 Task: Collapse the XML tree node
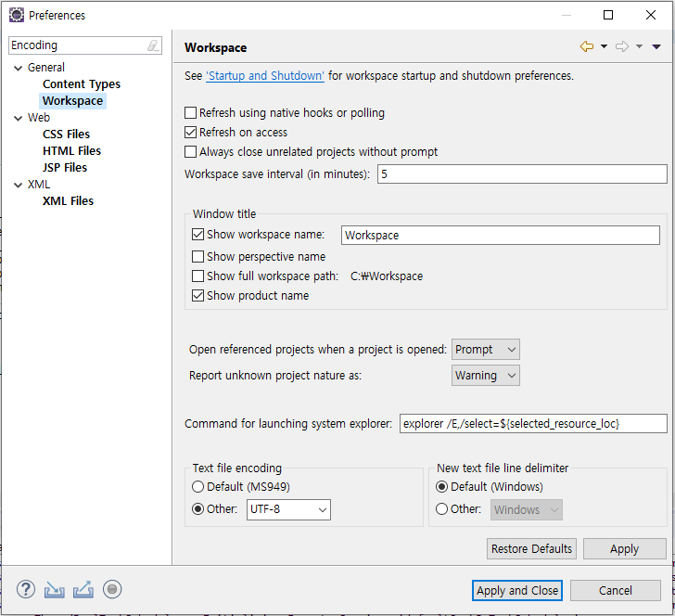point(19,186)
